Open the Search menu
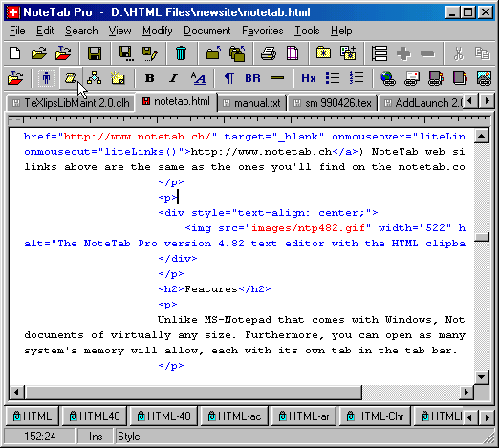This screenshot has width=499, height=448. click(x=81, y=31)
